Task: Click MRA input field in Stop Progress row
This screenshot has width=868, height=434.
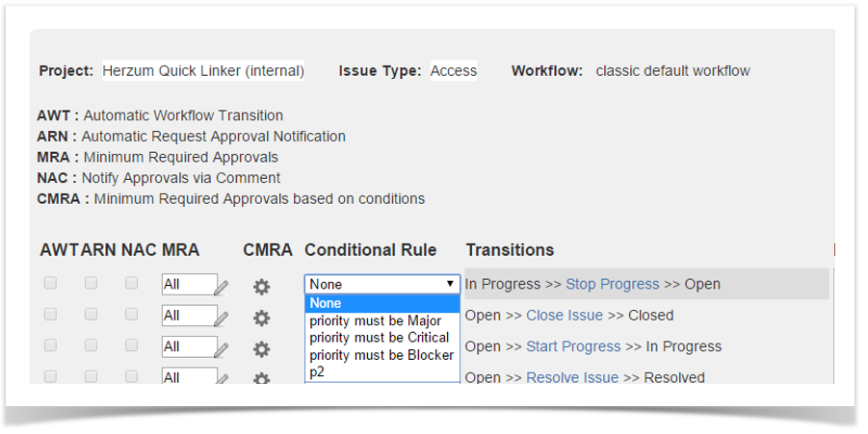Action: 187,285
